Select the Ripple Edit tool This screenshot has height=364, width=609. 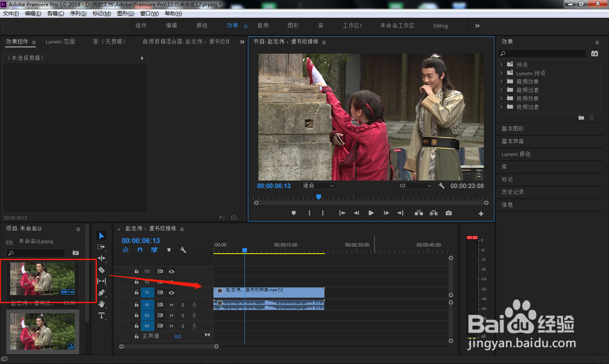point(101,258)
